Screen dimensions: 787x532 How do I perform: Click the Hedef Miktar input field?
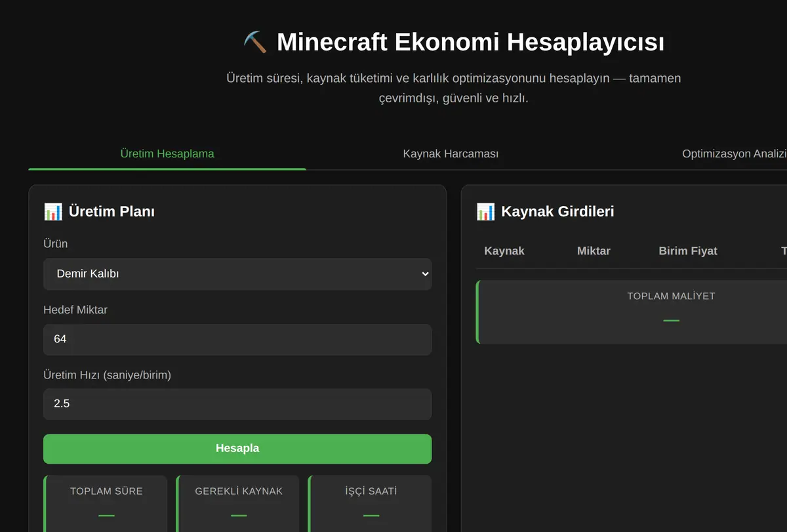[x=237, y=339]
